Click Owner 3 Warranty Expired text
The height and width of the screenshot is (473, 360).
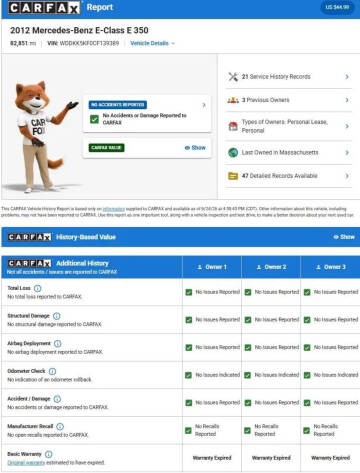coord(331,458)
